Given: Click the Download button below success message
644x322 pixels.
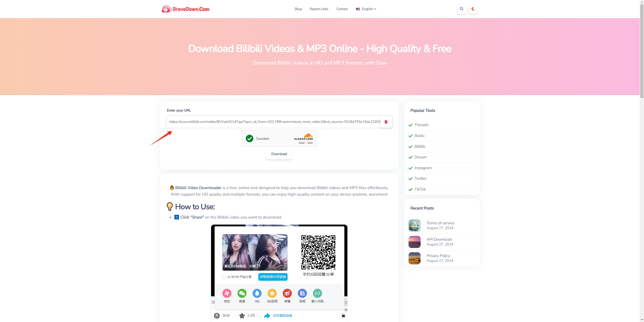Looking at the screenshot, I should point(279,154).
